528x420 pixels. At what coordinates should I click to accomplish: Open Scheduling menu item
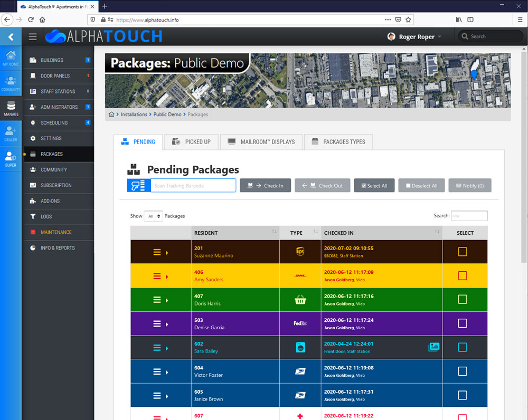pos(59,122)
